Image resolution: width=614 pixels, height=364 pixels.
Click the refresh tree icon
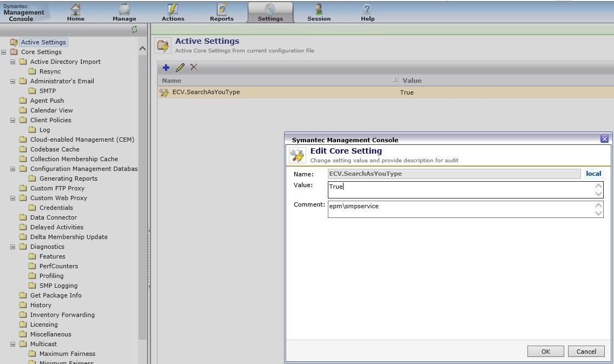(134, 30)
